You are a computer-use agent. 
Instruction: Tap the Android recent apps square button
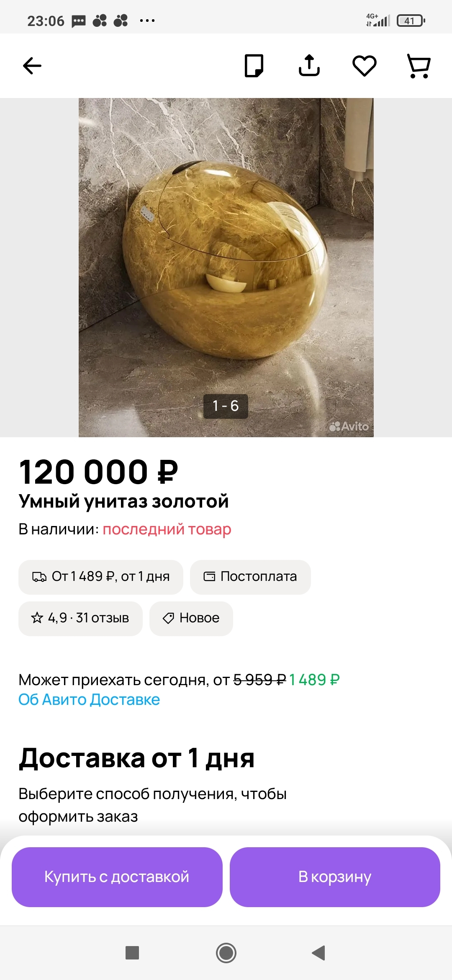click(x=132, y=953)
